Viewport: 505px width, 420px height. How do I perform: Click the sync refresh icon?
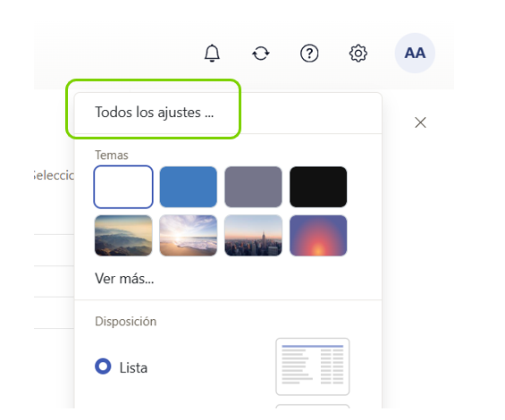pyautogui.click(x=261, y=54)
